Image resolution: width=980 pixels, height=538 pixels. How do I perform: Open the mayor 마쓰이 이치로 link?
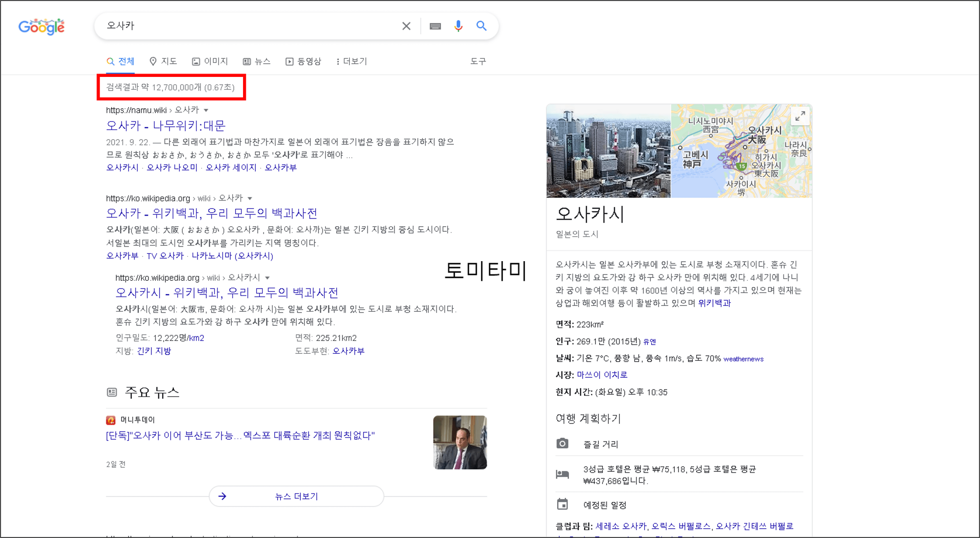tap(602, 375)
